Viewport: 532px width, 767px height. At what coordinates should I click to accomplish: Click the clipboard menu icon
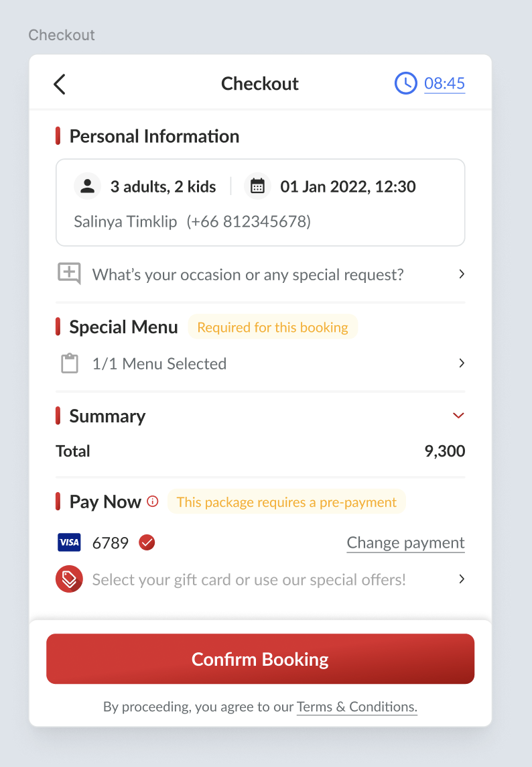(x=69, y=363)
